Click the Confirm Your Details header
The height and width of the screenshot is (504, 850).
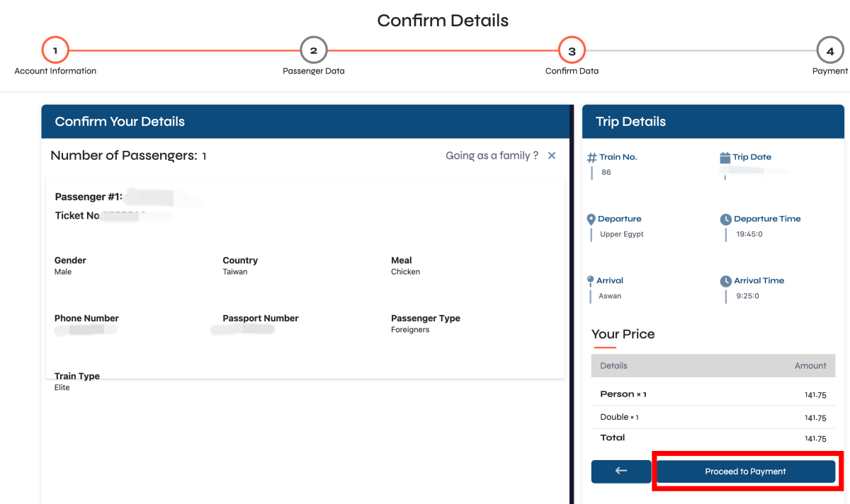tap(120, 122)
